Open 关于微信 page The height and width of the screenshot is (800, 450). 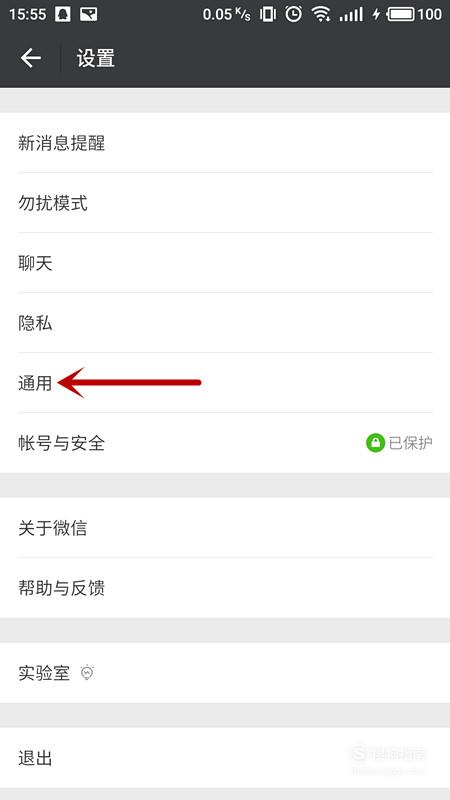pyautogui.click(x=225, y=528)
